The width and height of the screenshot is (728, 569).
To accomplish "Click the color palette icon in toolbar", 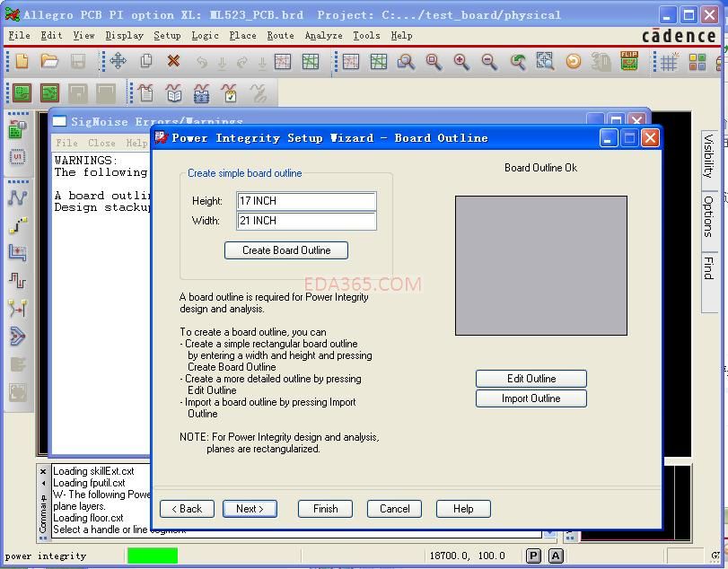I will point(697,62).
